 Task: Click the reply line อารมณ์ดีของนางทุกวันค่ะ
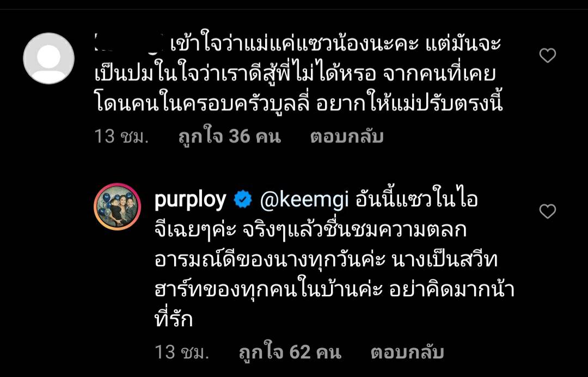click(270, 260)
